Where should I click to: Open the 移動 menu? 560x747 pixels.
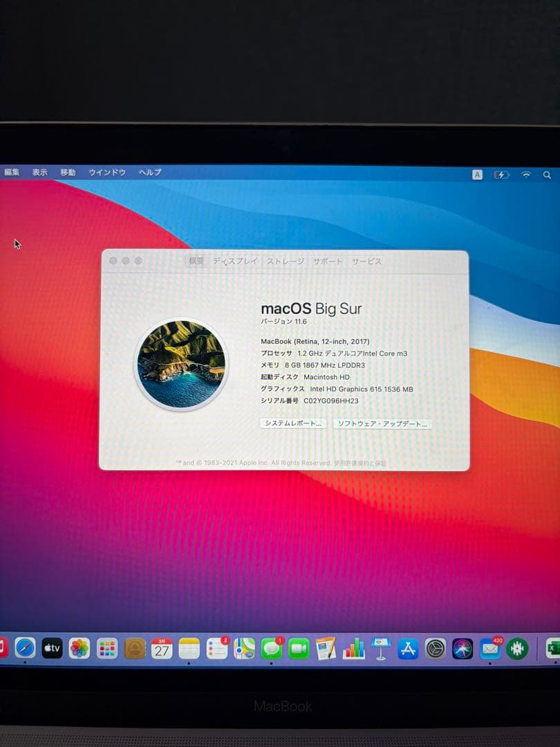[x=68, y=172]
